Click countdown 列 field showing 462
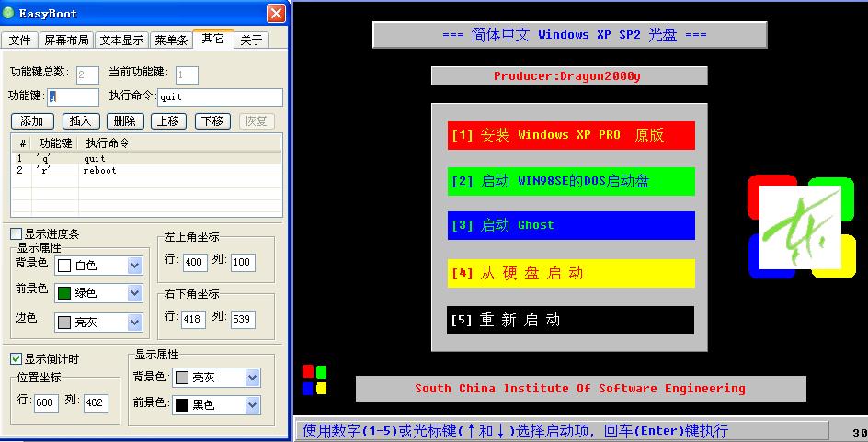 [x=96, y=402]
